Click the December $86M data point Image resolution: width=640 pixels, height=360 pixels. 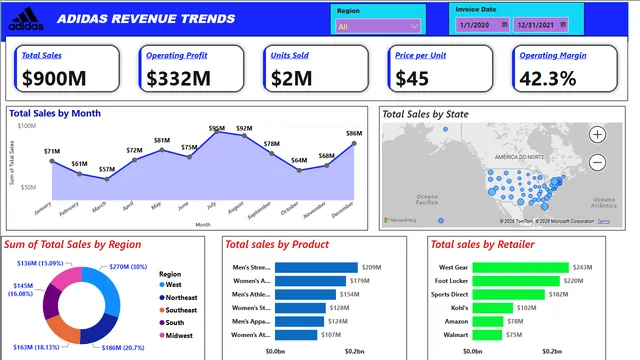[x=354, y=143]
